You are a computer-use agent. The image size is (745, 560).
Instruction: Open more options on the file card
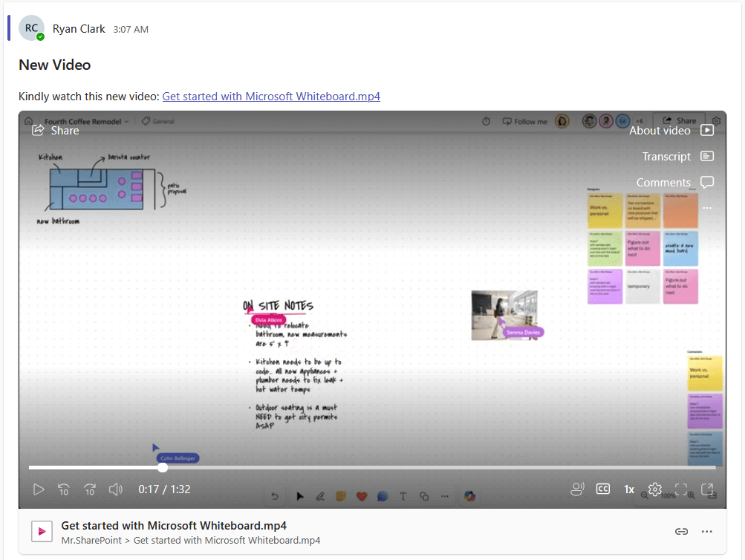(x=707, y=532)
